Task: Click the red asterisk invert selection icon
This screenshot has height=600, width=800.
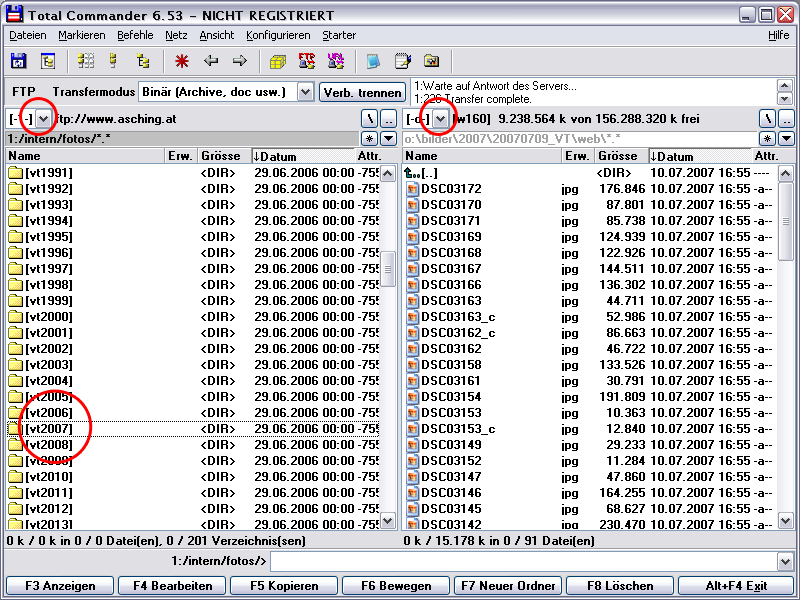Action: (x=182, y=61)
